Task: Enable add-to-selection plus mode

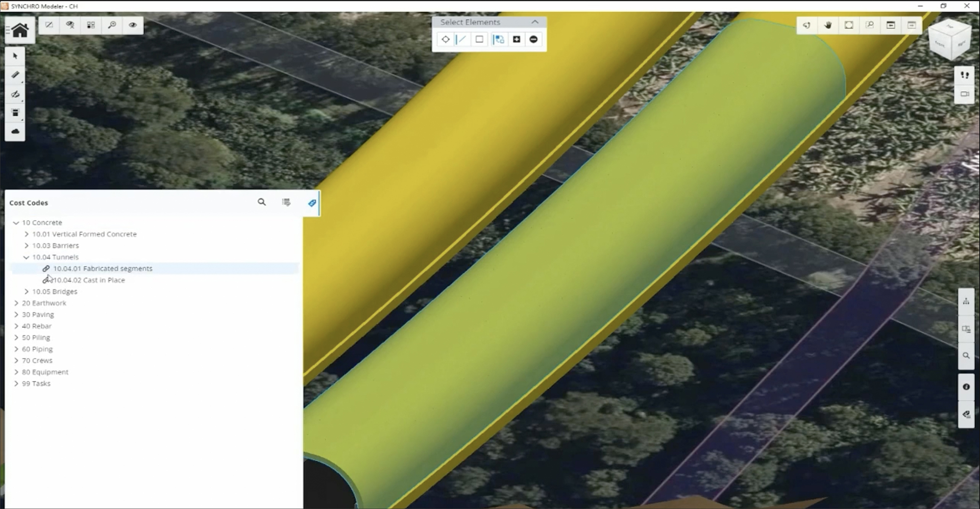Action: pyautogui.click(x=516, y=39)
